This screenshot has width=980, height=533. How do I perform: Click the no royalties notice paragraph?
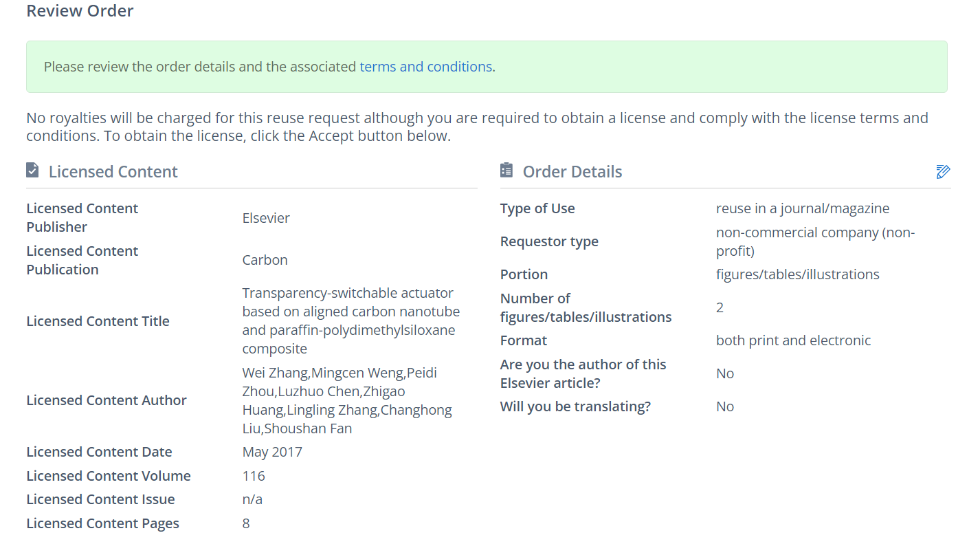point(477,127)
